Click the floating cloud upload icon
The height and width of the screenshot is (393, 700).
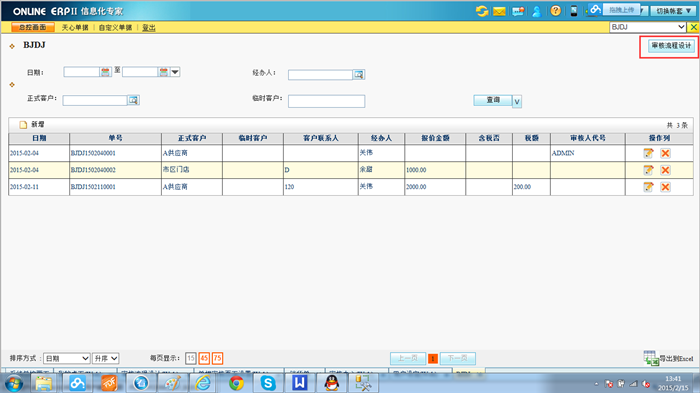(x=595, y=9)
